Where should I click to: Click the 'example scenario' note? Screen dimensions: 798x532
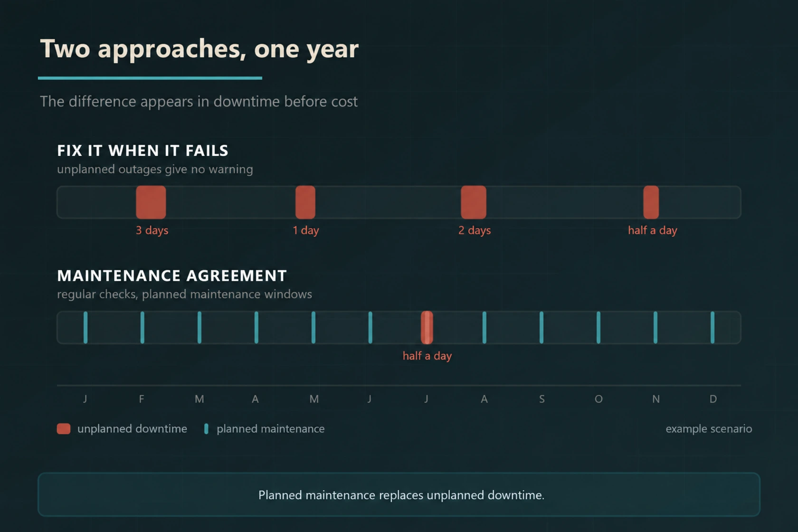coord(709,429)
